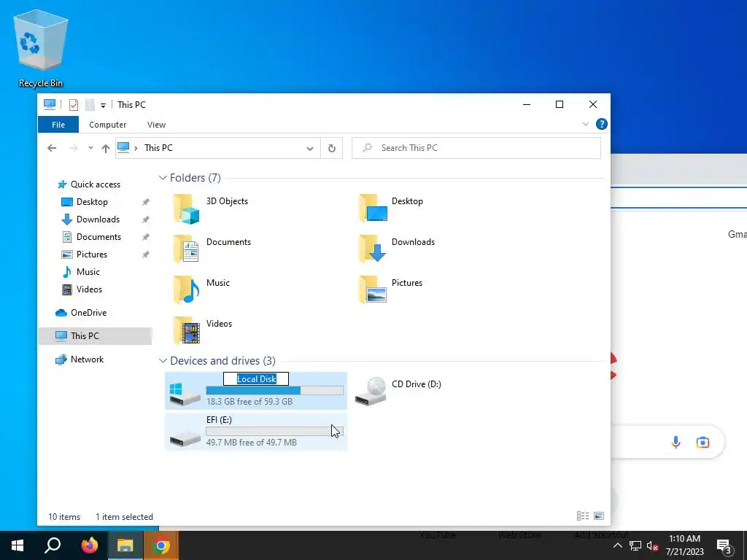Image resolution: width=747 pixels, height=560 pixels.
Task: Unpin Downloads using its pin icon
Action: click(x=146, y=219)
